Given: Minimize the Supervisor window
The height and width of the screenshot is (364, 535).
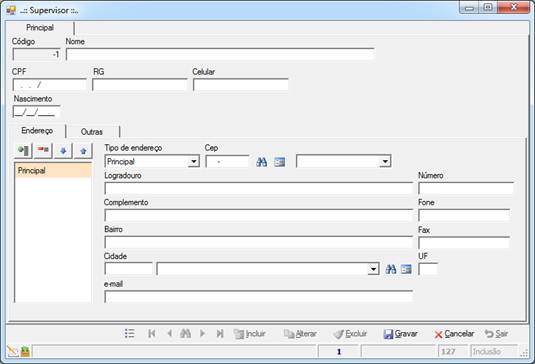Looking at the screenshot, I should coord(470,8).
